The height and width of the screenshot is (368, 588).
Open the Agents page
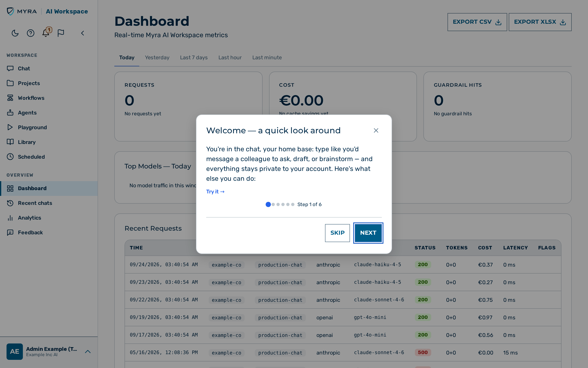49,113
